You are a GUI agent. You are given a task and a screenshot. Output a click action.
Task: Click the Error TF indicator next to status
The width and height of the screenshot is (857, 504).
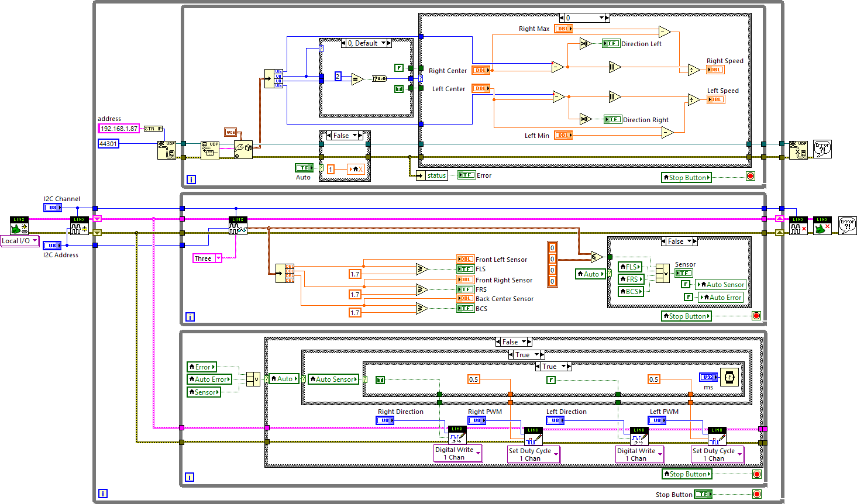[x=466, y=175]
